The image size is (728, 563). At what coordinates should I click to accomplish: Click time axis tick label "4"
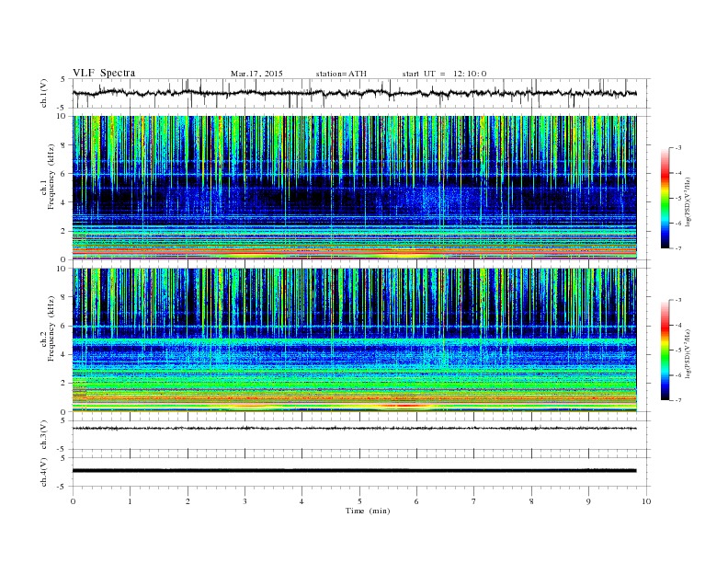click(x=301, y=501)
